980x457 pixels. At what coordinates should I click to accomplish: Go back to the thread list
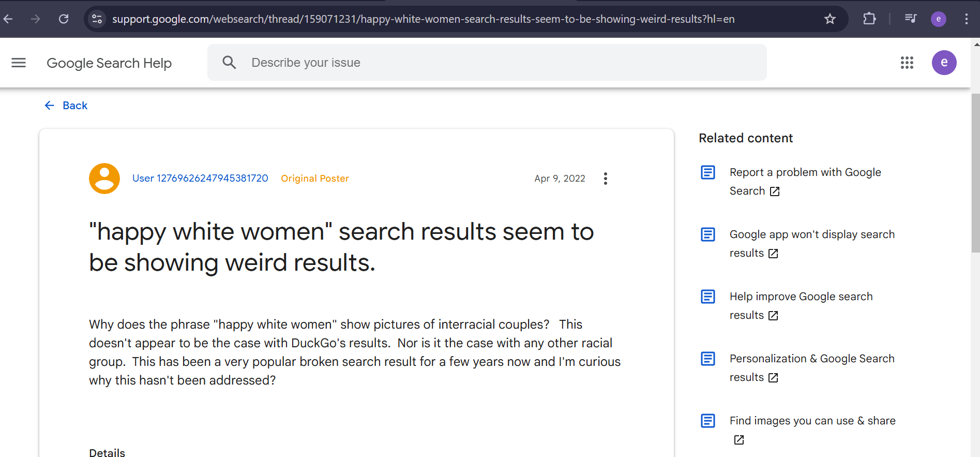coord(67,106)
